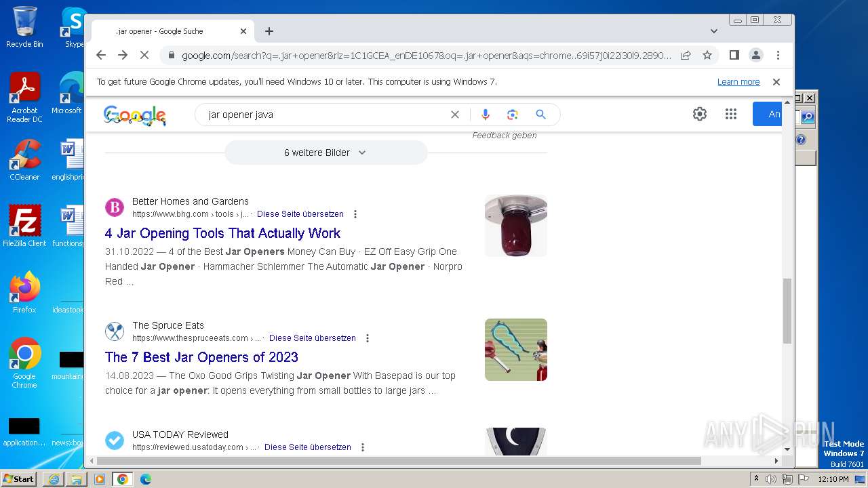Open the Learn more link
Image resolution: width=868 pixels, height=488 pixels.
pos(738,82)
